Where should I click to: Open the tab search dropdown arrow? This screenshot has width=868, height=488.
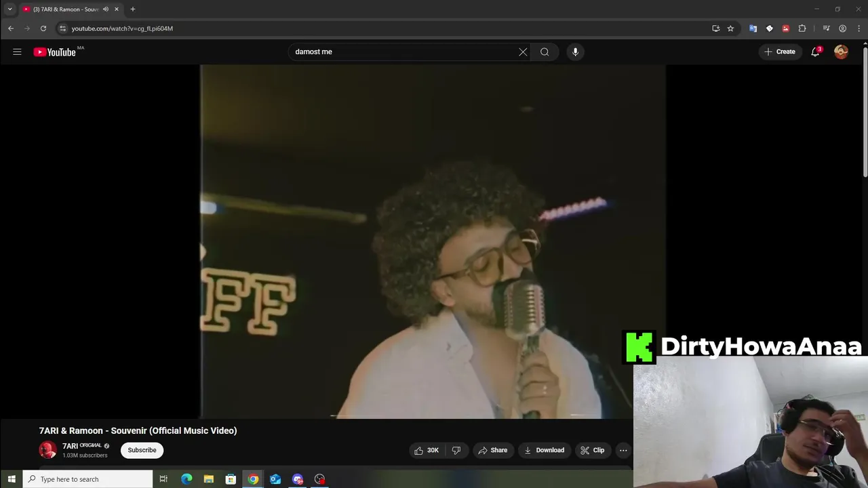click(x=9, y=9)
